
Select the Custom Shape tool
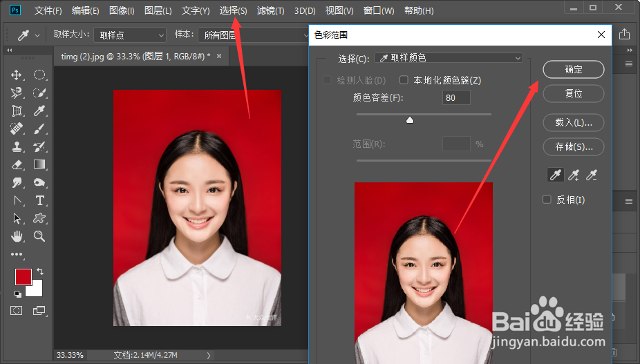[x=39, y=218]
